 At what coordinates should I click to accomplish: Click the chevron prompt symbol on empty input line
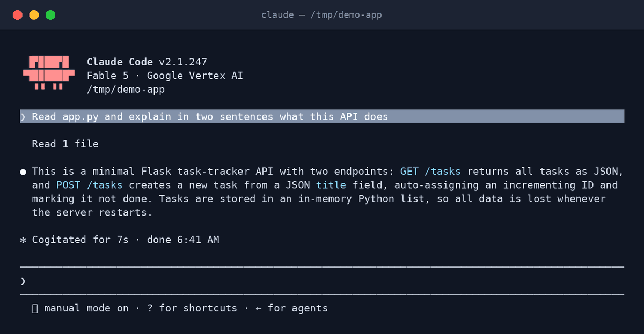click(x=23, y=281)
